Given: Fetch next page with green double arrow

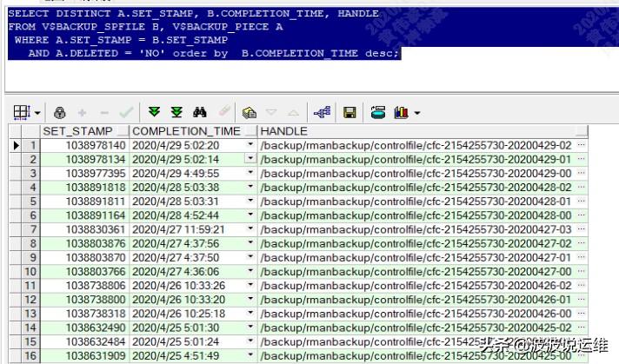Looking at the screenshot, I should (154, 112).
